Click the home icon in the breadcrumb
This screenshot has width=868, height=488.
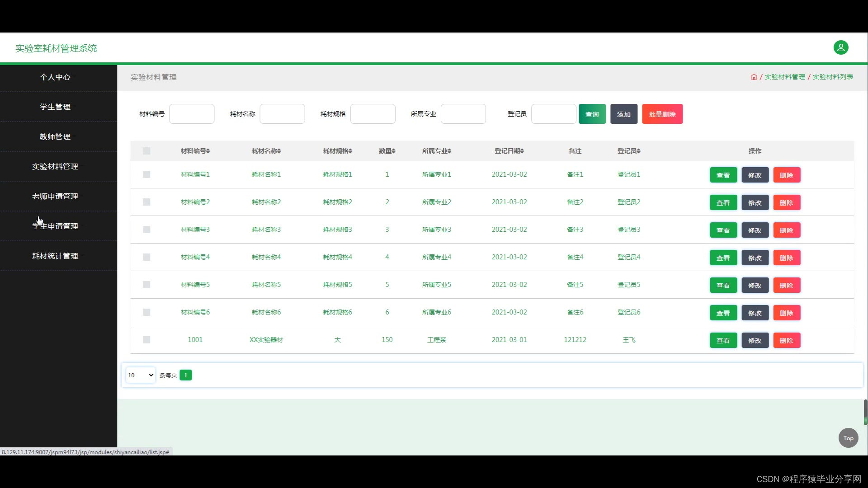pos(754,77)
